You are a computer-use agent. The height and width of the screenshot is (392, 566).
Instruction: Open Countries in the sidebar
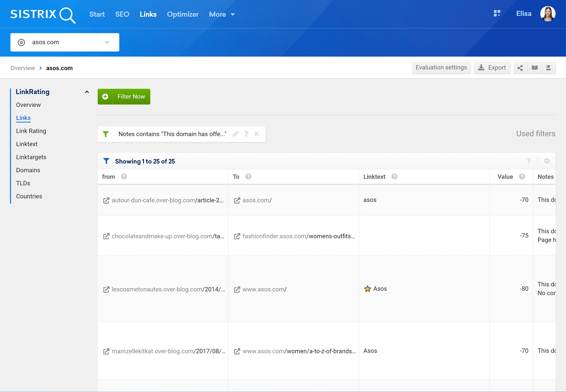(29, 196)
